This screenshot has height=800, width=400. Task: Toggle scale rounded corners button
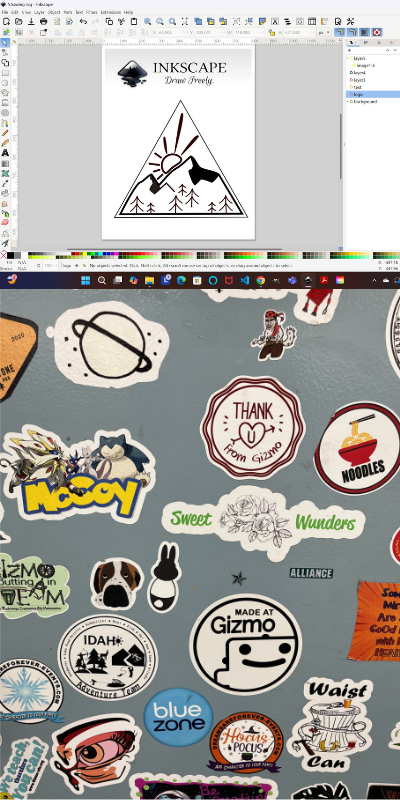(x=352, y=32)
